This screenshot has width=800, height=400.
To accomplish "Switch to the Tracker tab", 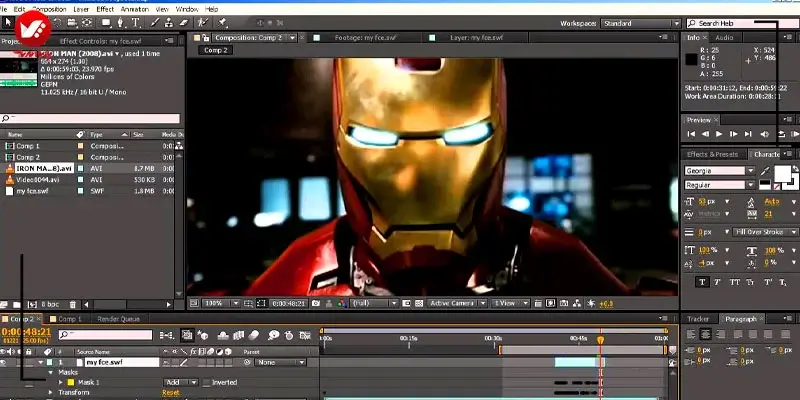I will click(698, 319).
